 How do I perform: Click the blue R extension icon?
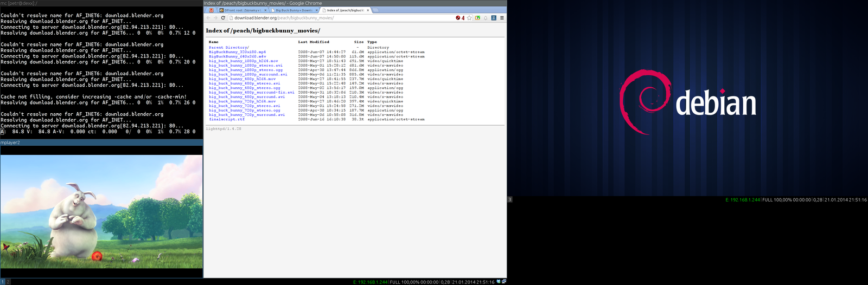(x=494, y=18)
